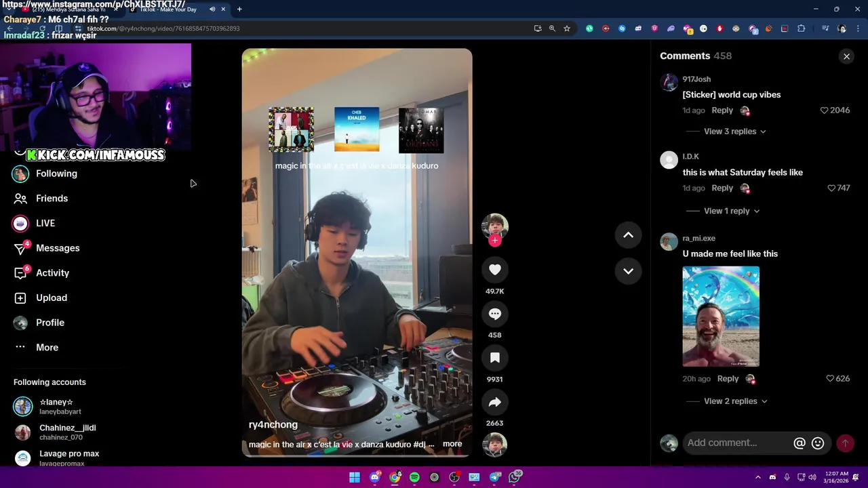Open WhatsApp from the taskbar
The height and width of the screenshot is (488, 868).
pyautogui.click(x=515, y=478)
